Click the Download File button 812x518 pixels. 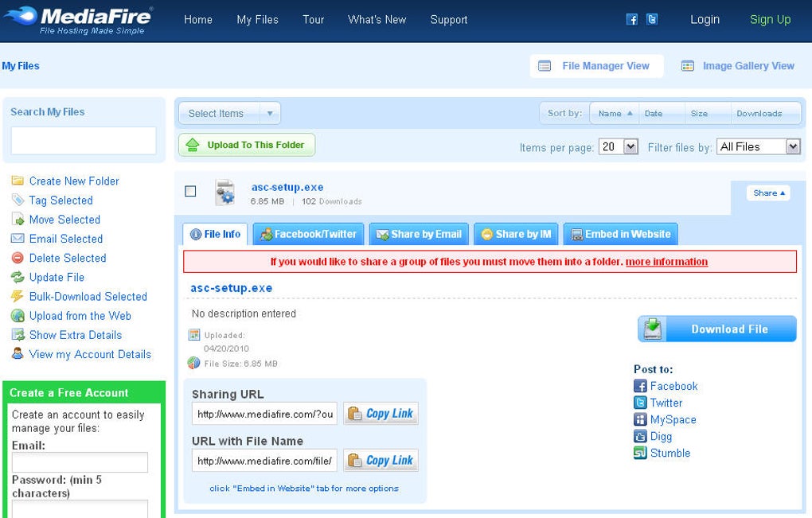click(x=717, y=329)
